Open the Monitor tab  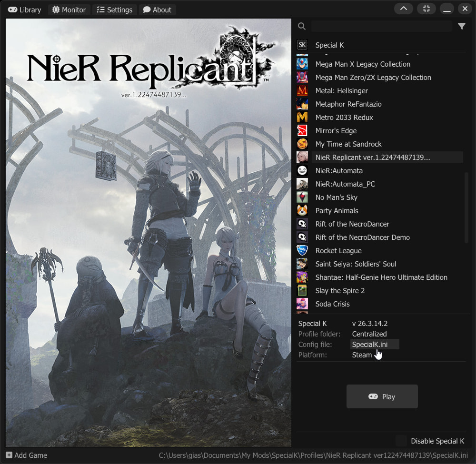click(x=69, y=10)
